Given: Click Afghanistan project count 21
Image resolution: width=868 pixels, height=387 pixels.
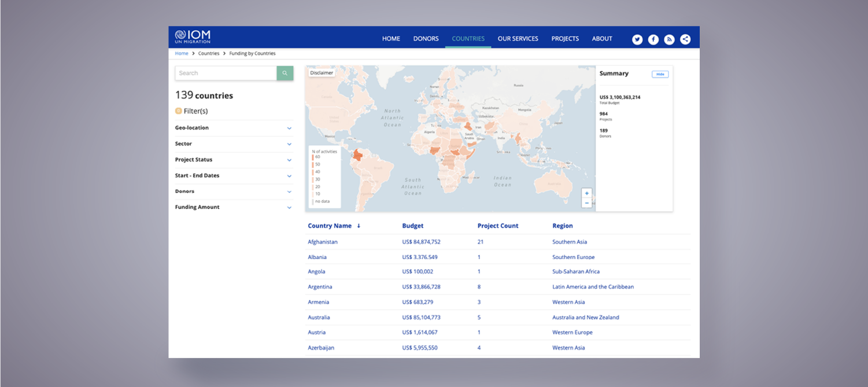Looking at the screenshot, I should [x=481, y=242].
